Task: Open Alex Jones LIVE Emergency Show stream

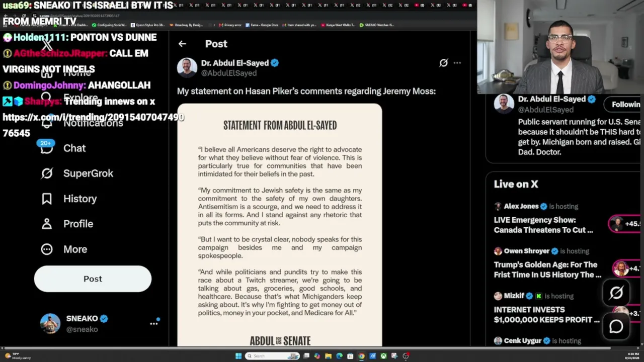Action: coord(543,225)
